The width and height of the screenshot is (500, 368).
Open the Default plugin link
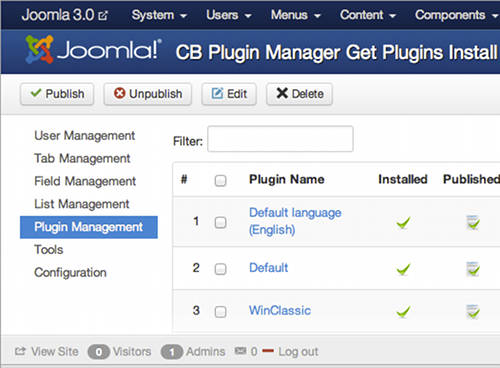[268, 268]
